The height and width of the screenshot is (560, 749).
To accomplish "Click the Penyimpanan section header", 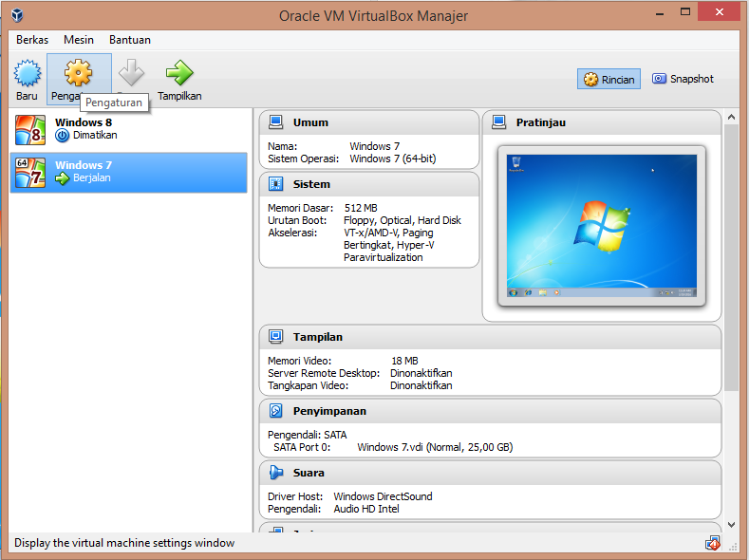I will coord(490,411).
